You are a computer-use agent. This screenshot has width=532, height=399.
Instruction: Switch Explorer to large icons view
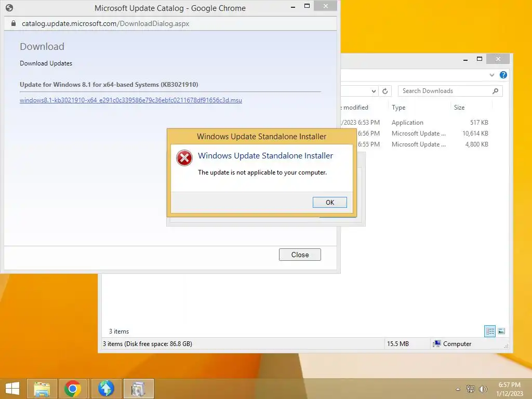[501, 331]
